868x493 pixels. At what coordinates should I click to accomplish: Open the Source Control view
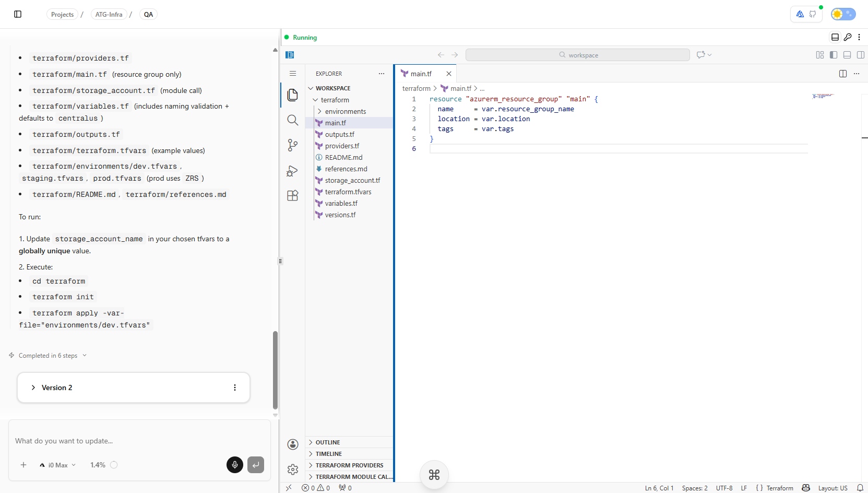coord(293,145)
